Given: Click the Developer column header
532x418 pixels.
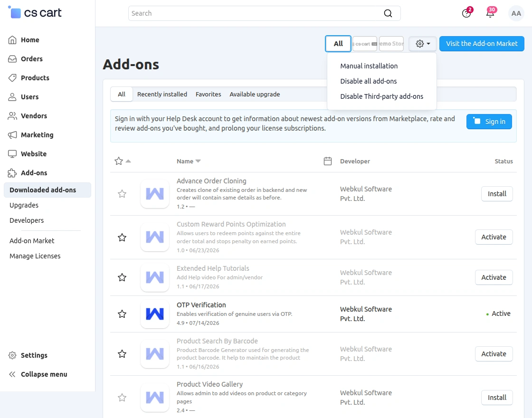Looking at the screenshot, I should pyautogui.click(x=355, y=161).
